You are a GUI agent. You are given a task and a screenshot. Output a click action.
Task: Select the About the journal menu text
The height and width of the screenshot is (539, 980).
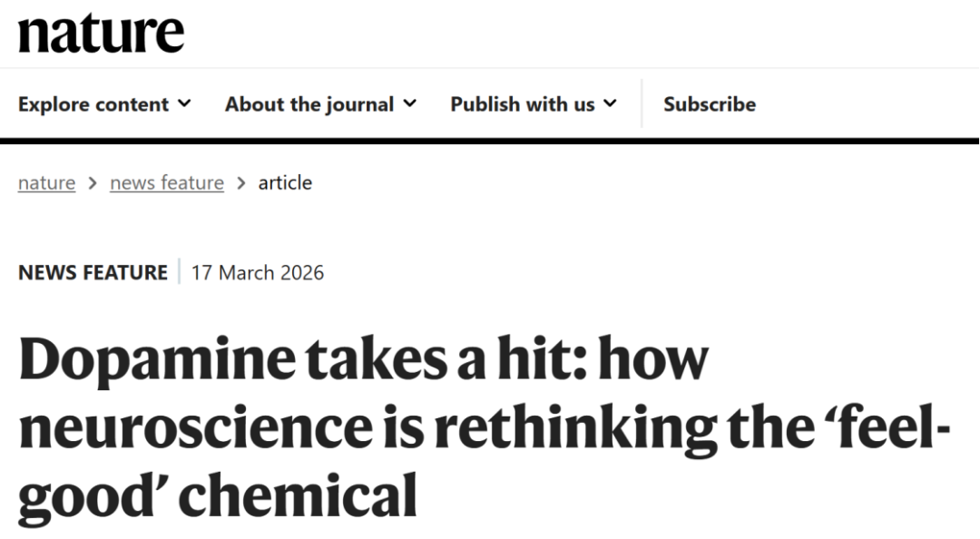pyautogui.click(x=309, y=104)
